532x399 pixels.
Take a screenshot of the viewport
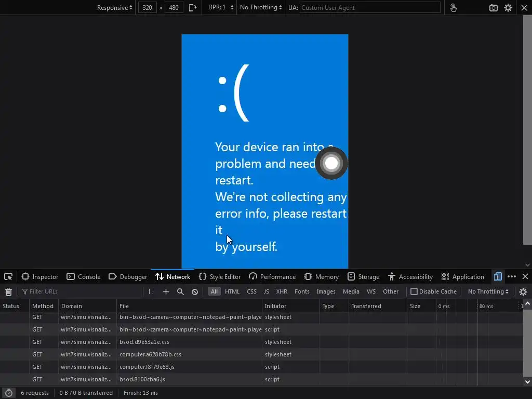(494, 8)
